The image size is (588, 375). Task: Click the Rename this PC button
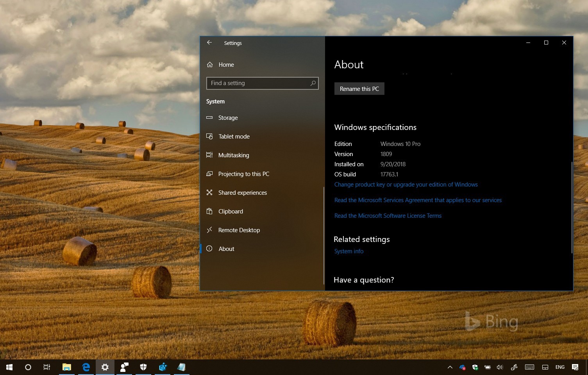coord(359,89)
